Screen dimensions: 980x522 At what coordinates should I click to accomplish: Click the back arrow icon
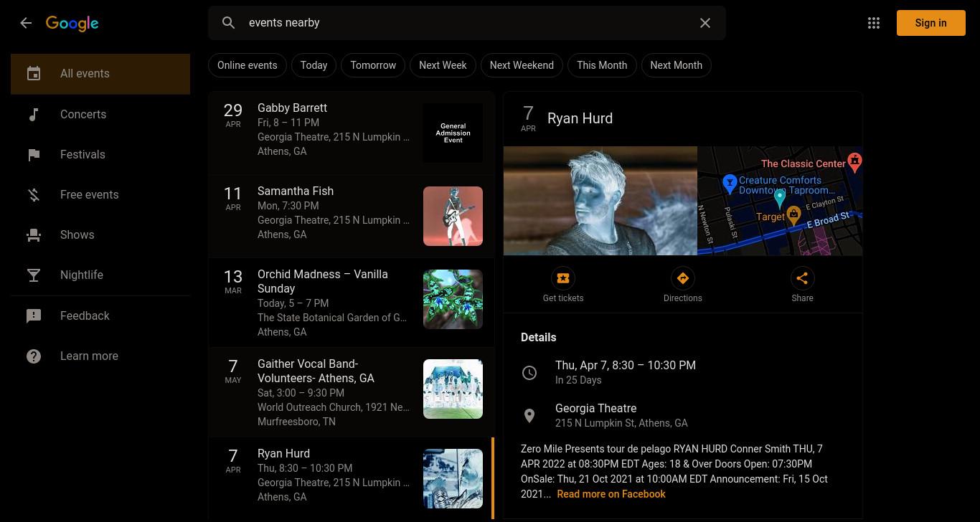click(x=26, y=23)
